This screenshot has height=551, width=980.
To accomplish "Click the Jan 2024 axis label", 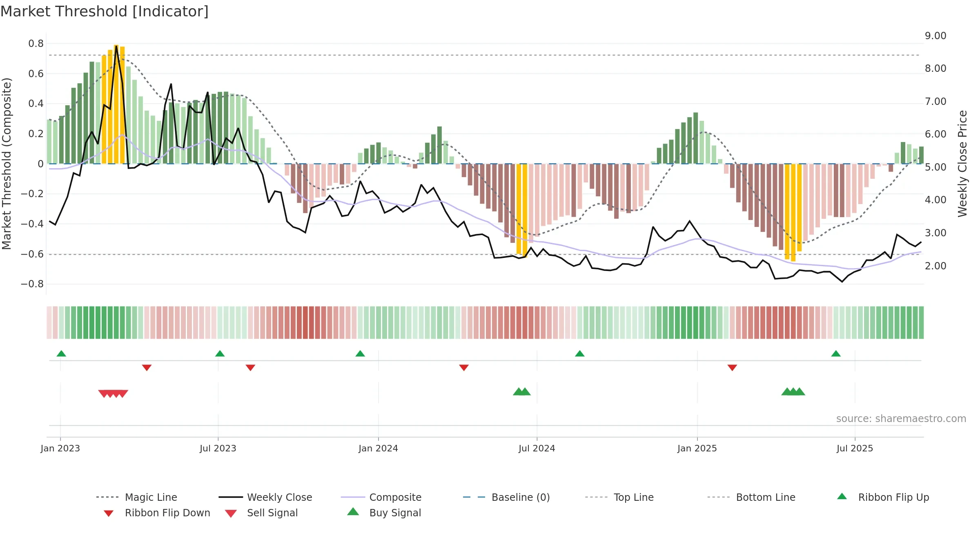I will [x=378, y=448].
